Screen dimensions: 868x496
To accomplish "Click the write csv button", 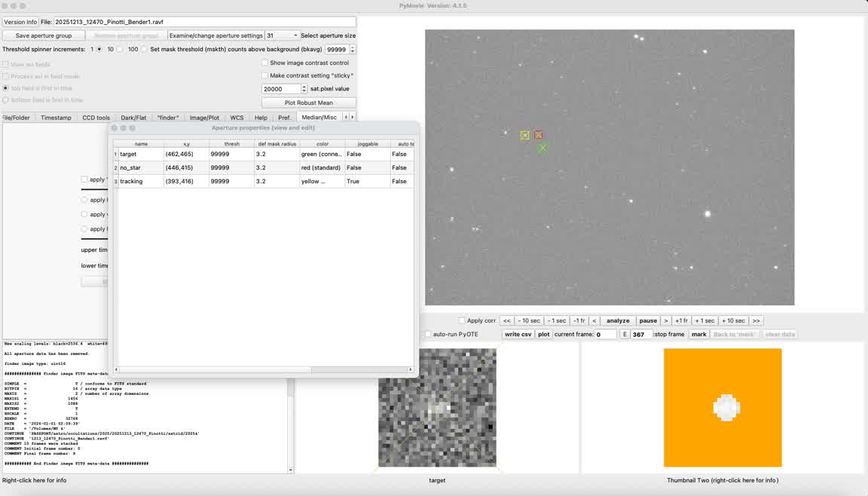I will coord(518,335).
